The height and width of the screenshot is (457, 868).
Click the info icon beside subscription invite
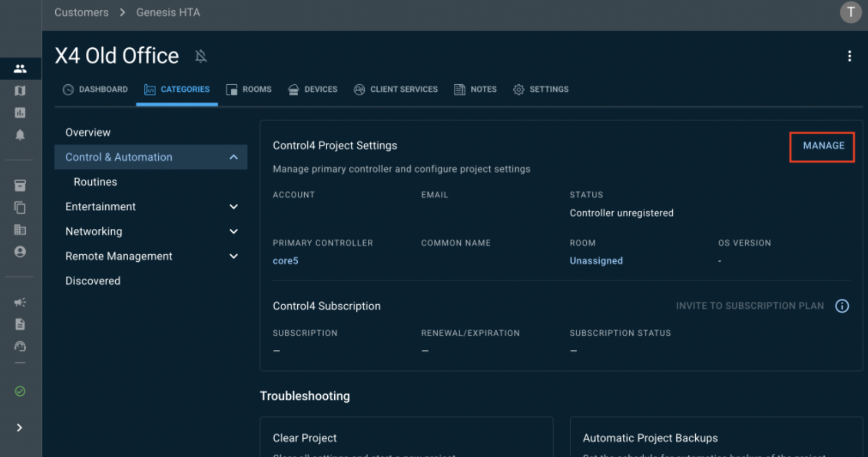(x=842, y=306)
